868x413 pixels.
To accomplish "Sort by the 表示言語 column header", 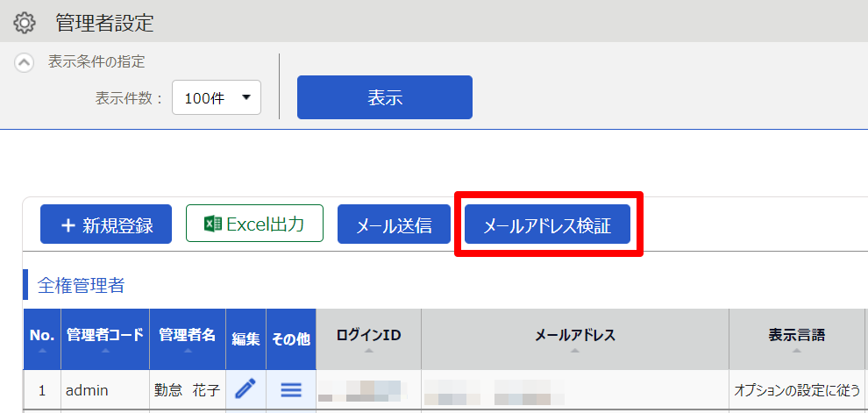I will tap(797, 338).
